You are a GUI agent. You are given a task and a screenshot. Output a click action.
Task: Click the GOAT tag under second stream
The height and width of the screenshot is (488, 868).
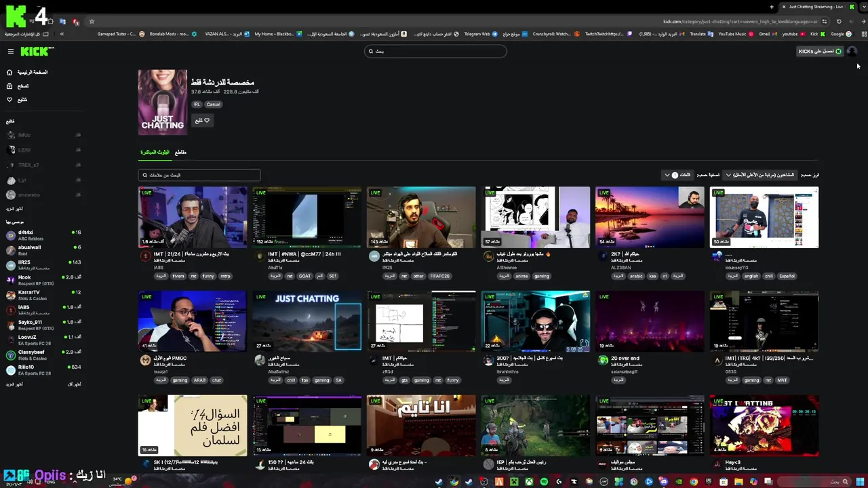[304, 277]
